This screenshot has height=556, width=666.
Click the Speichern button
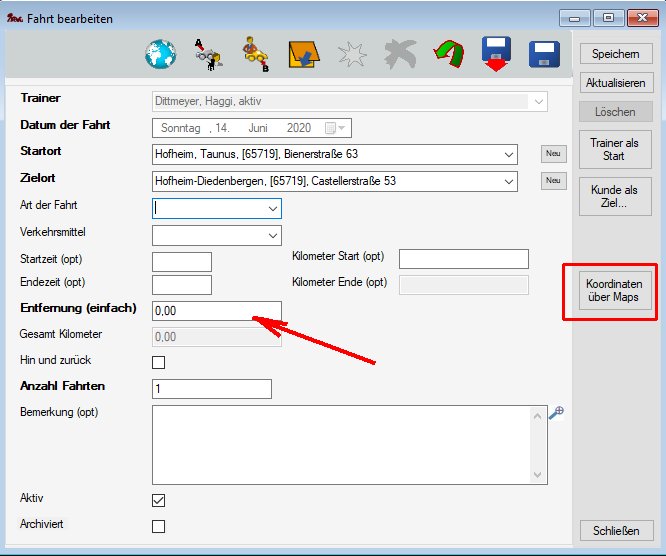point(615,54)
